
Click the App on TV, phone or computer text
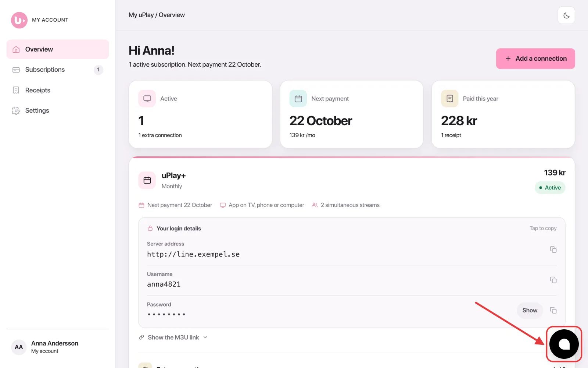(x=266, y=205)
